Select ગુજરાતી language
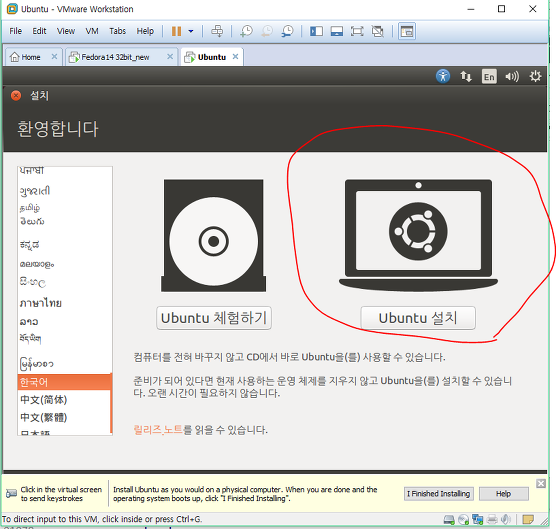This screenshot has height=529, width=556. coord(35,191)
